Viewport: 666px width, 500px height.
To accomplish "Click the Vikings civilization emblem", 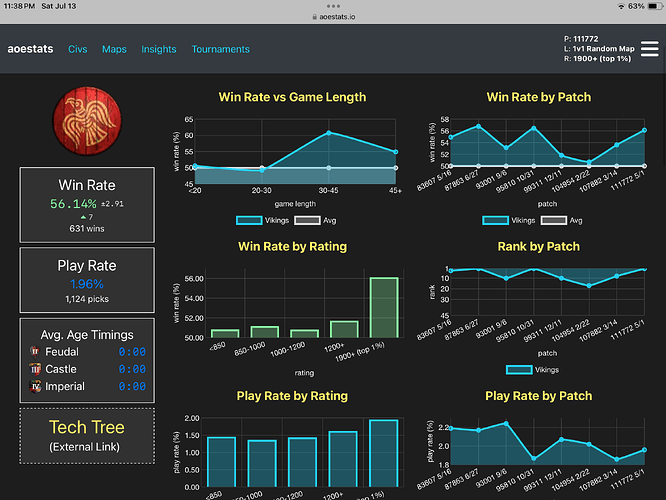I will 87,120.
